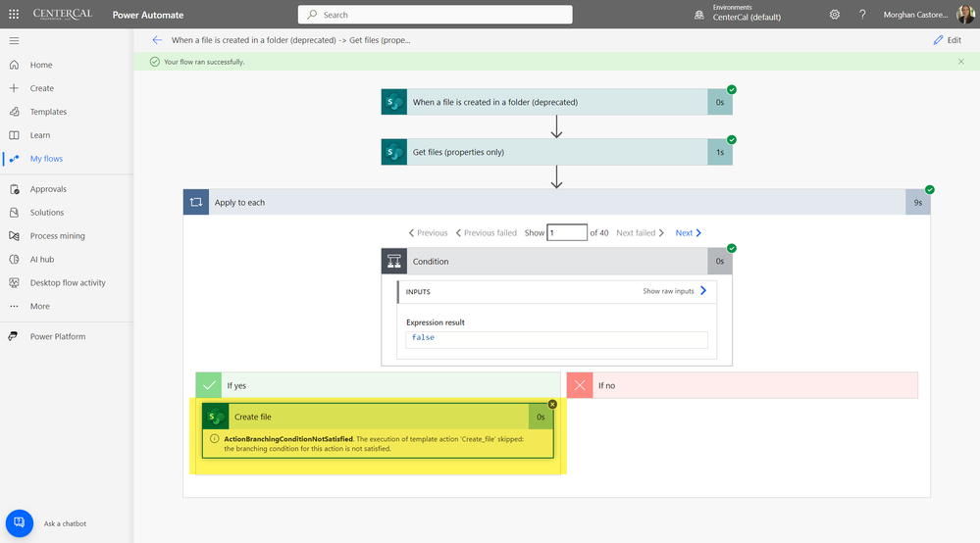The image size is (980, 543).
Task: Expand the If no branch header
Action: pyautogui.click(x=743, y=385)
